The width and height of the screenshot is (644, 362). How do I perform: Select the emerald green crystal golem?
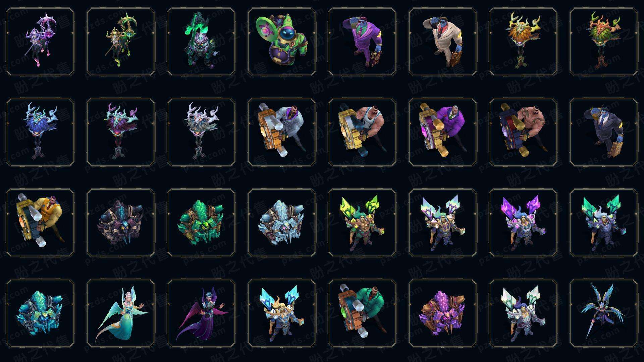tap(201, 223)
